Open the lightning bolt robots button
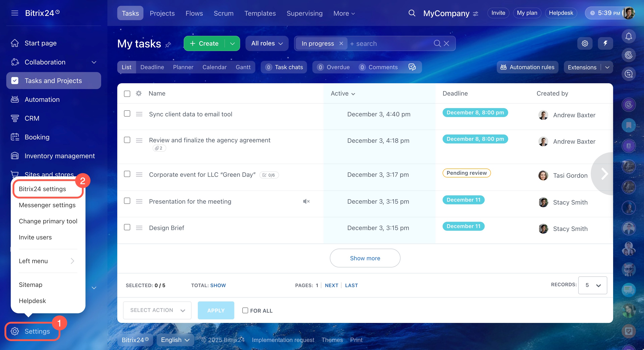644x350 pixels. click(605, 43)
